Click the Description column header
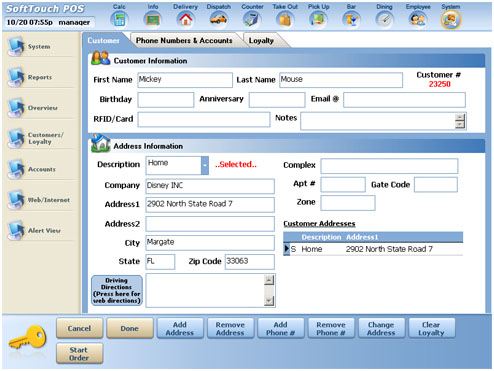Screen dimensions: 494x371 pyautogui.click(x=321, y=237)
